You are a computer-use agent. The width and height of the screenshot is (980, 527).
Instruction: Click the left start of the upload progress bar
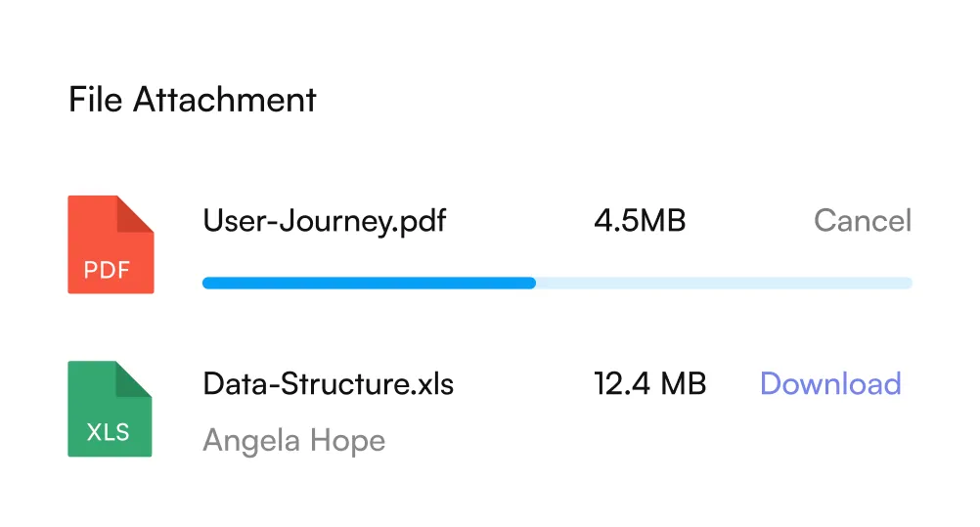click(x=206, y=284)
